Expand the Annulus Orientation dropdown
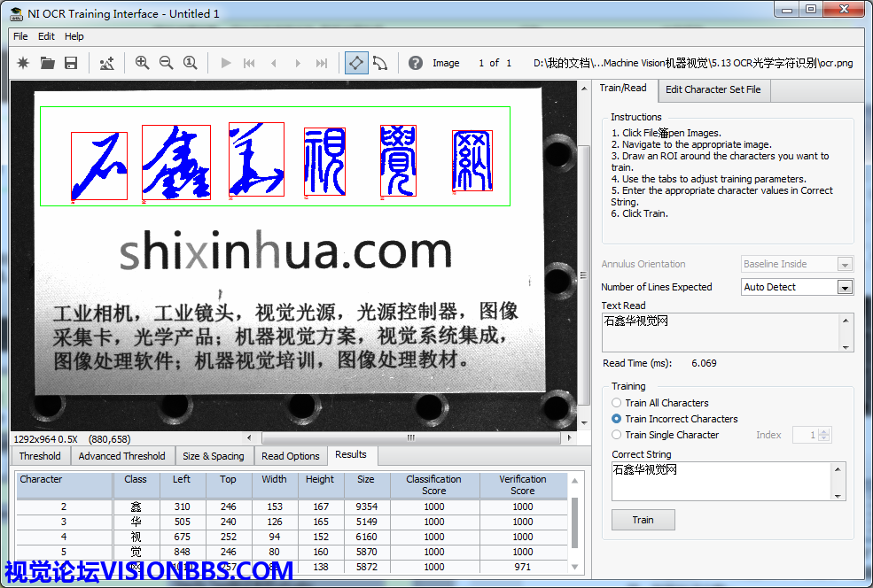873x588 pixels. click(845, 264)
